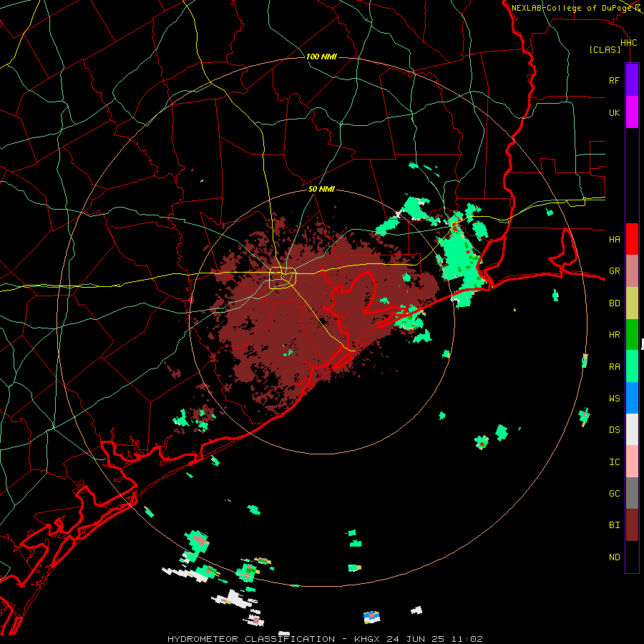Click the 'HYDROMETEOR CLASSIFICATION' title text
644x644 pixels.
[x=251, y=639]
